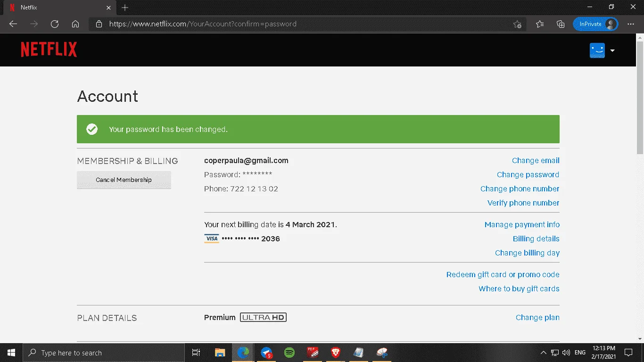Expand the profile dropdown arrow
This screenshot has width=644, height=362.
pyautogui.click(x=612, y=50)
